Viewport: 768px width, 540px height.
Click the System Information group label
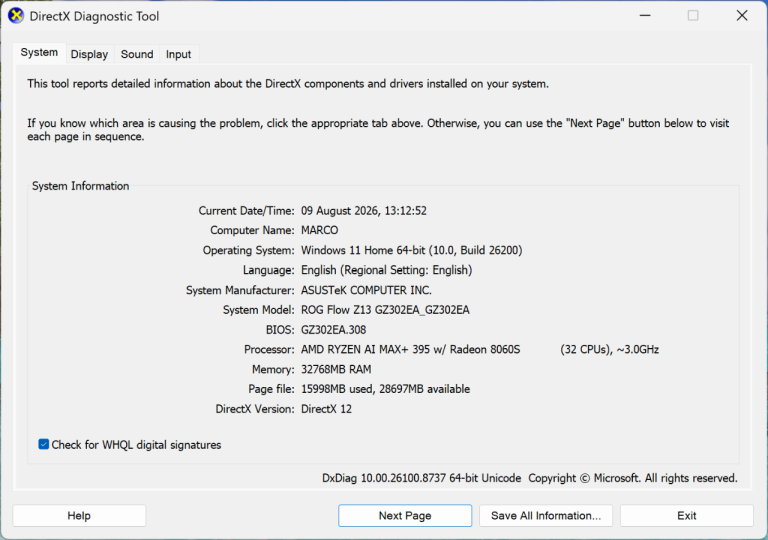81,186
